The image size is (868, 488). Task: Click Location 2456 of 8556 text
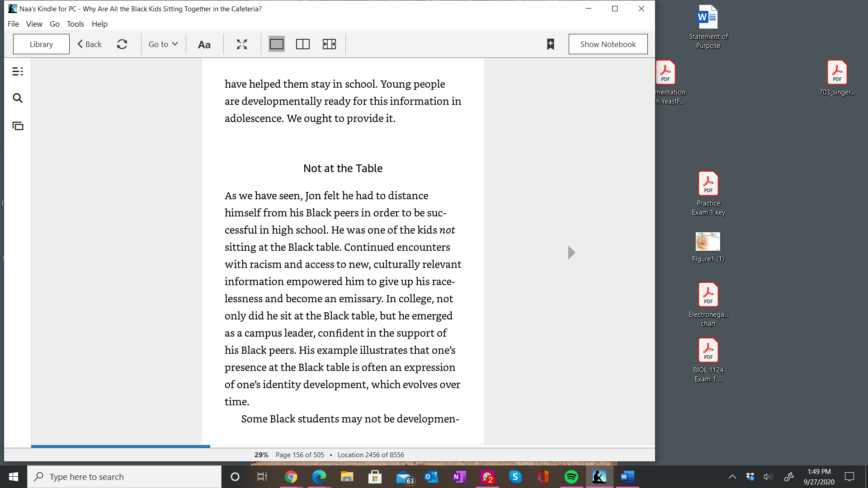coord(371,455)
